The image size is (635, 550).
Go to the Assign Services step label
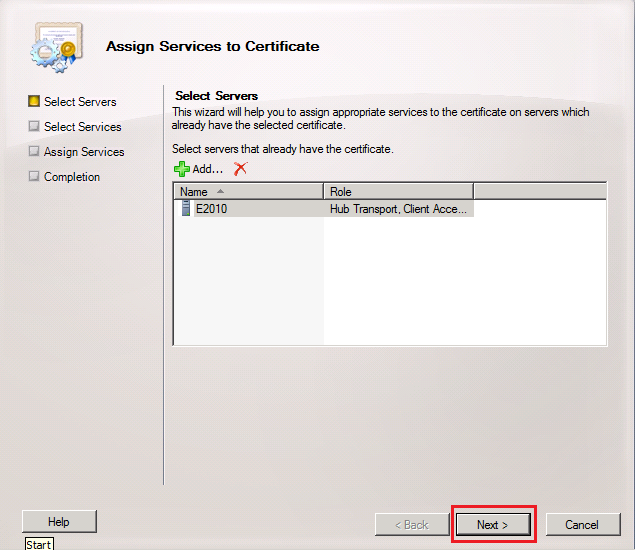pos(84,152)
